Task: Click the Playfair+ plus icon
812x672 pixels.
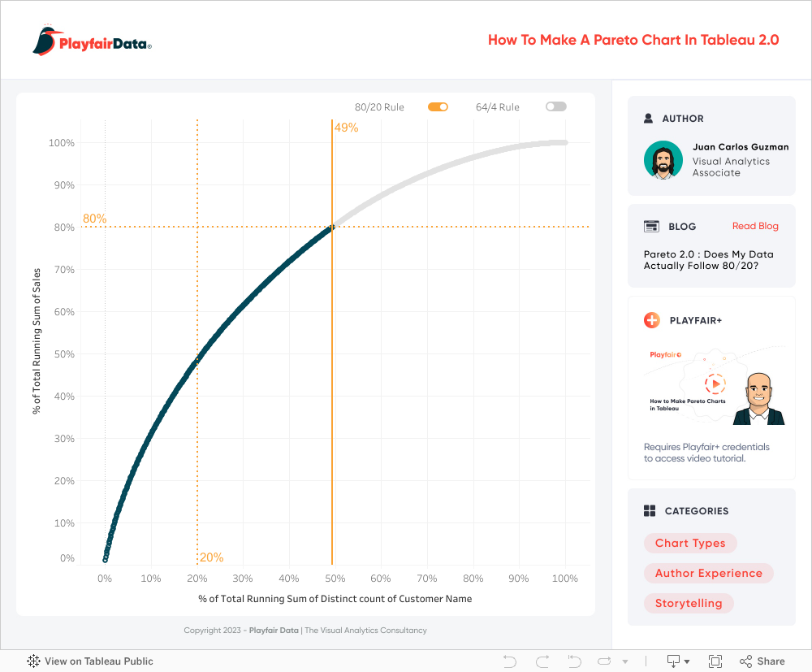Action: pos(652,320)
